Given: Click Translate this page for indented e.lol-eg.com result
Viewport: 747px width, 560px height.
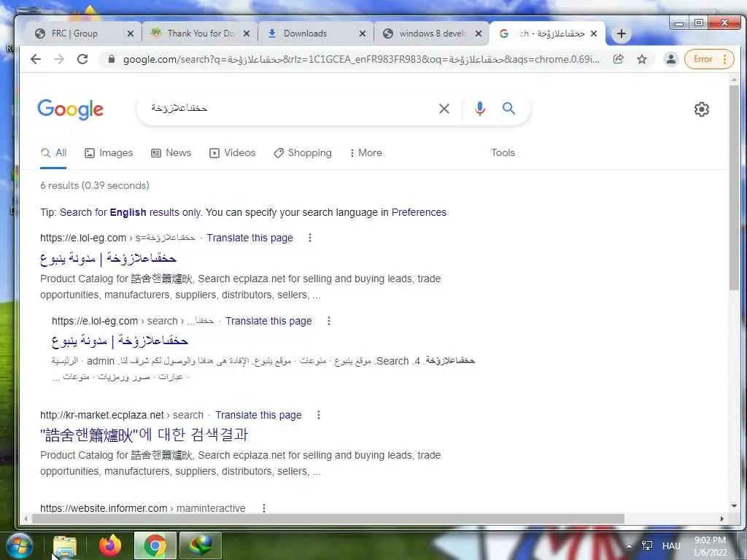Looking at the screenshot, I should [x=268, y=321].
